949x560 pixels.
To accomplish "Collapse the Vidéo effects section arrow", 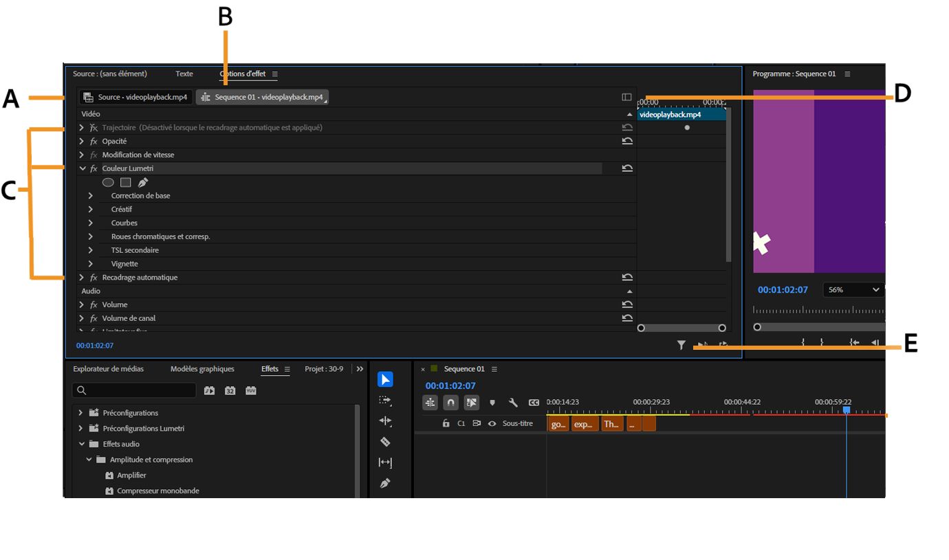I will (x=629, y=114).
